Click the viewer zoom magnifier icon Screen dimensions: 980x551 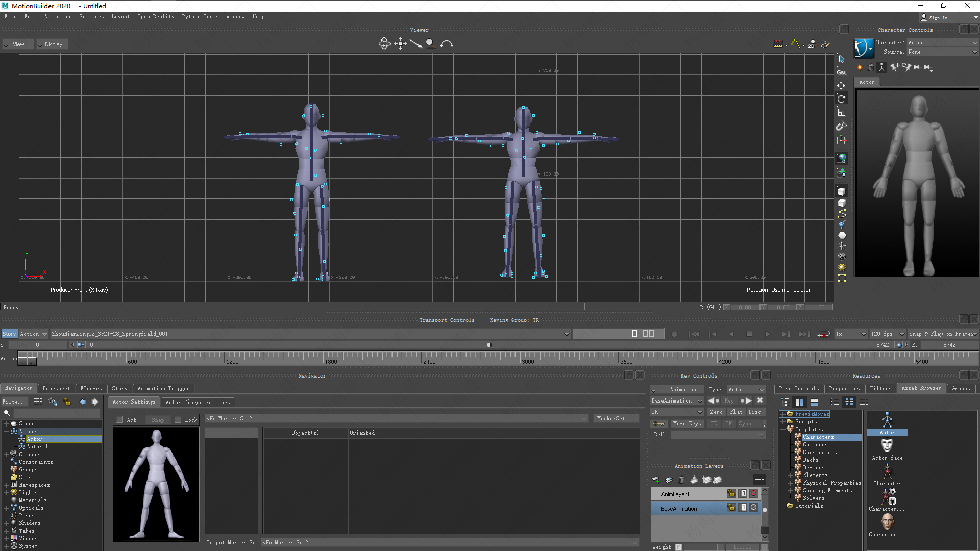(x=431, y=44)
